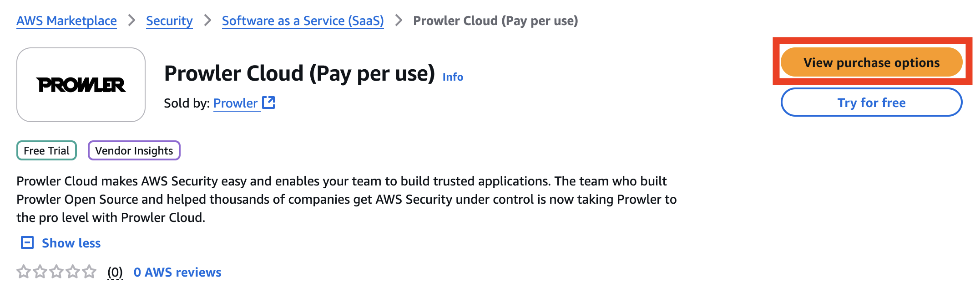Click the chevron after AWS Marketplace breadcrumb
The width and height of the screenshot is (980, 288).
[x=131, y=20]
